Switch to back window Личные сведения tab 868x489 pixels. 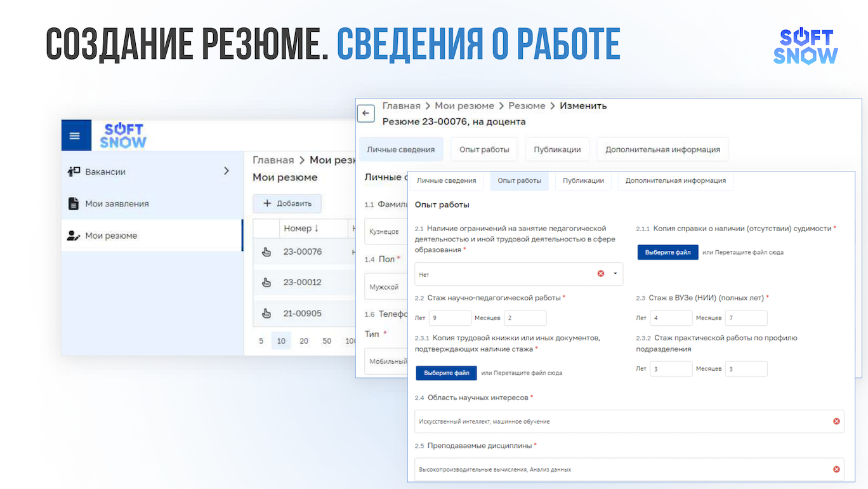point(401,149)
